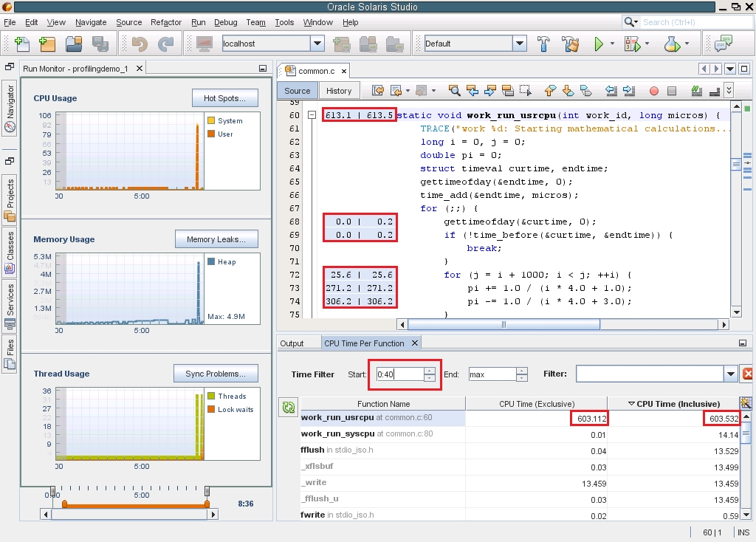Viewport: 756px width, 542px height.
Task: Collapse code fold at line 60
Action: tap(312, 115)
